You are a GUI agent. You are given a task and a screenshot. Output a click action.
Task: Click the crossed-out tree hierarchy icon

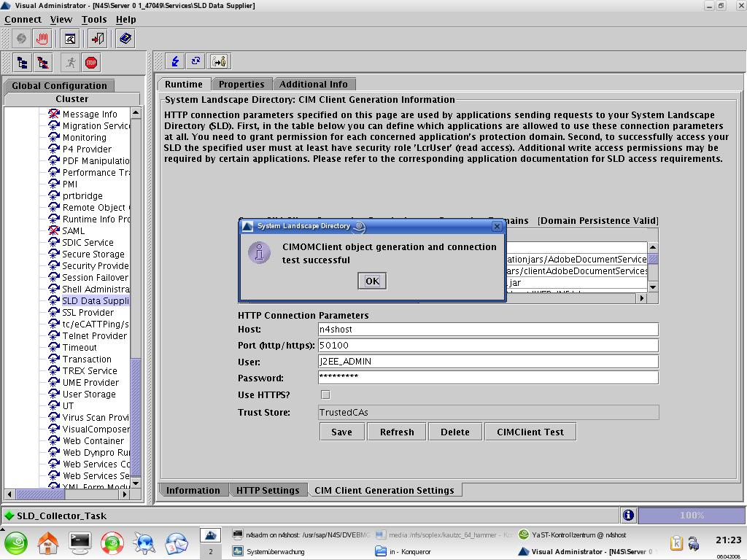[43, 63]
